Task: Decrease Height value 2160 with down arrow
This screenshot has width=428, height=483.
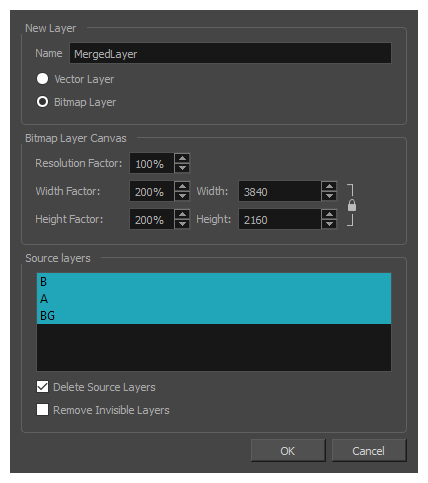Action: [329, 224]
